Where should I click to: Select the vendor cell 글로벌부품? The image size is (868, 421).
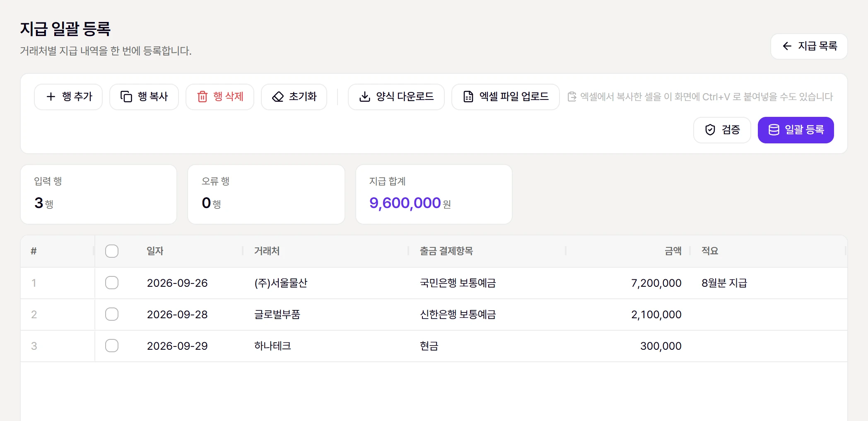pos(277,315)
